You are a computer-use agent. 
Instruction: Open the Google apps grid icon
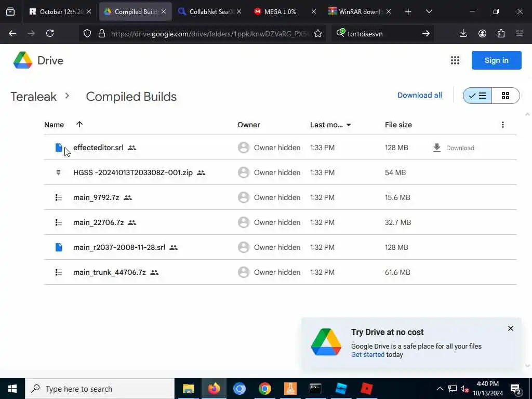coord(455,60)
